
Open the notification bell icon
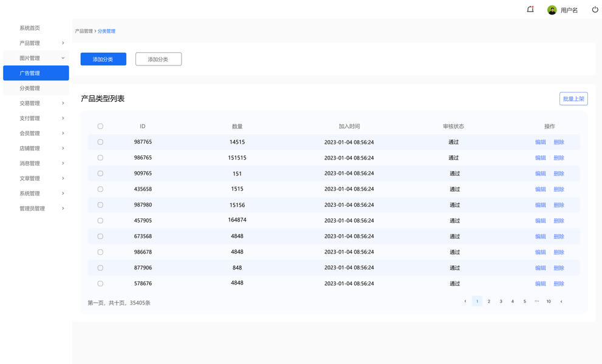point(530,9)
